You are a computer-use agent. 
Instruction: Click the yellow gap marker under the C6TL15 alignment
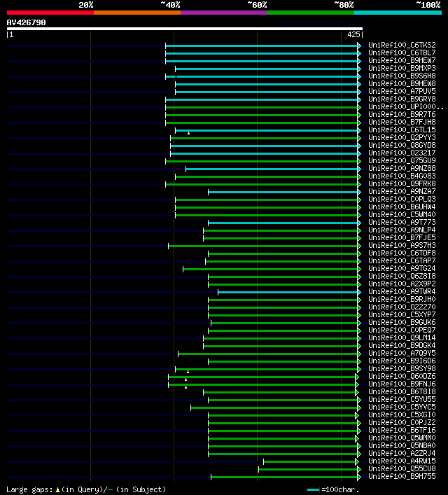pos(188,133)
